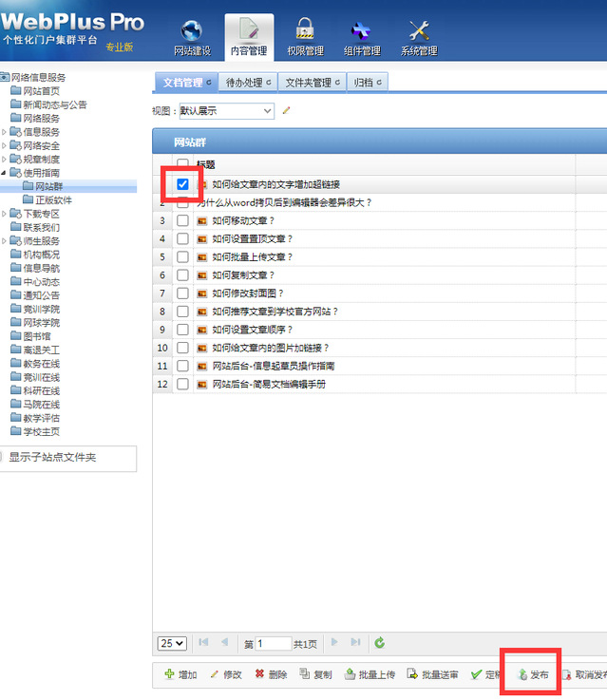
Task: Open the 网站建设 module icon
Action: point(192,32)
